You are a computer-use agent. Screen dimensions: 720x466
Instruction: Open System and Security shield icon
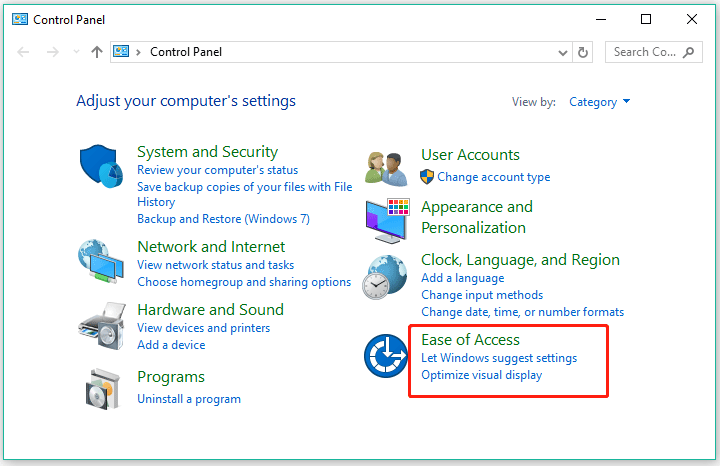tap(101, 166)
